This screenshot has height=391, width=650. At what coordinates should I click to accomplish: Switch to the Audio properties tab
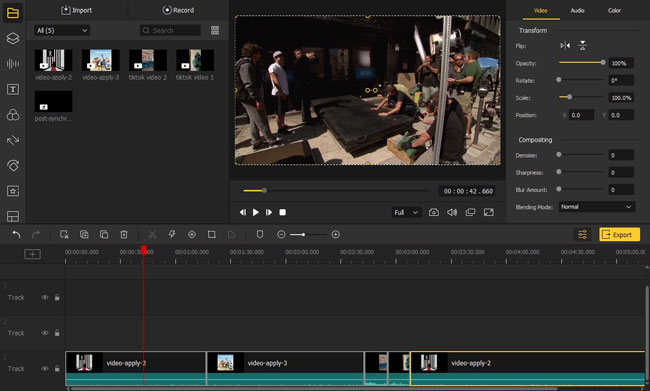click(577, 10)
